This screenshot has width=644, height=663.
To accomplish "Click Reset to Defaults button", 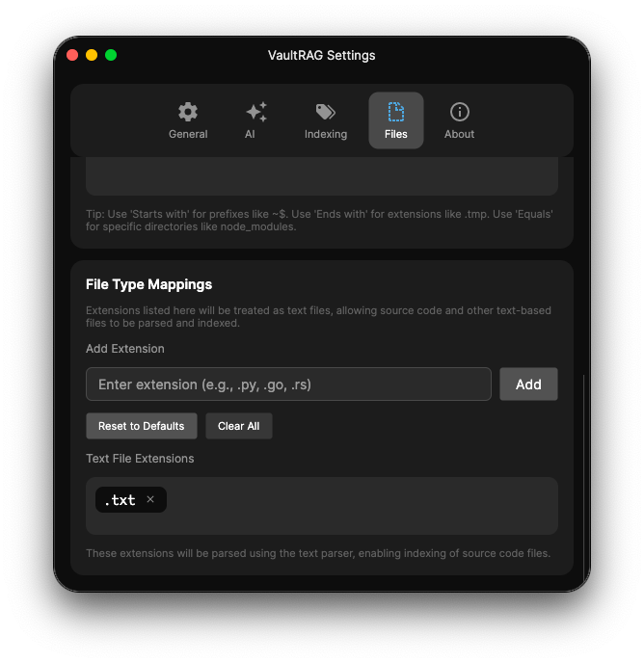I will click(x=142, y=426).
